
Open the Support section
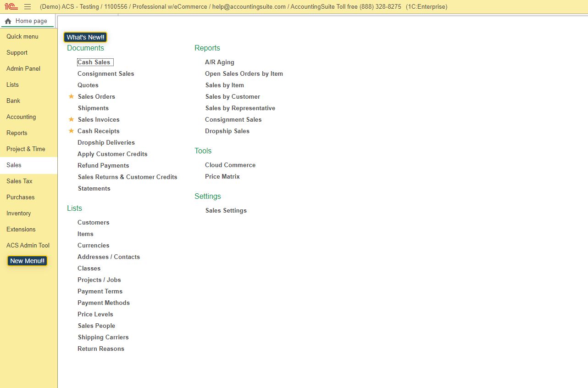pos(28,53)
